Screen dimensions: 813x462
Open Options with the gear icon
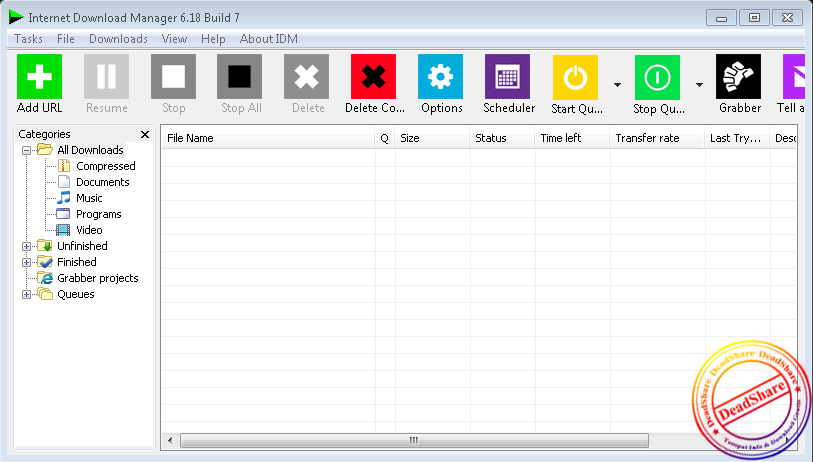tap(440, 77)
